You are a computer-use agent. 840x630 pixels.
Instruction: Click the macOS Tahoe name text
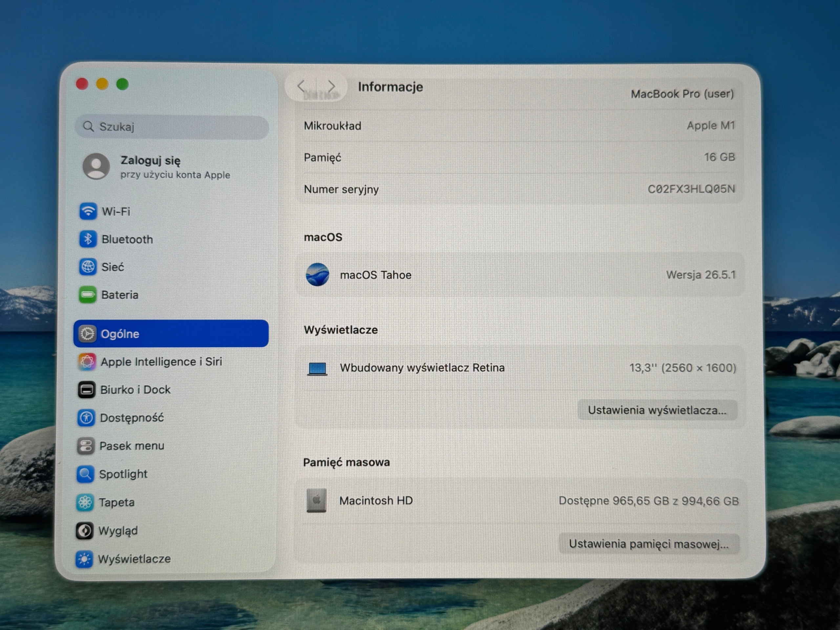point(376,275)
